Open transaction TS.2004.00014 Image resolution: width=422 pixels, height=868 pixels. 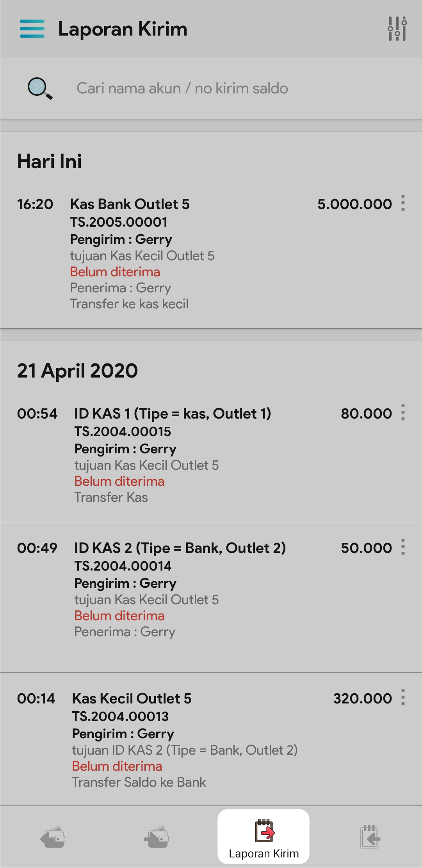tap(123, 566)
